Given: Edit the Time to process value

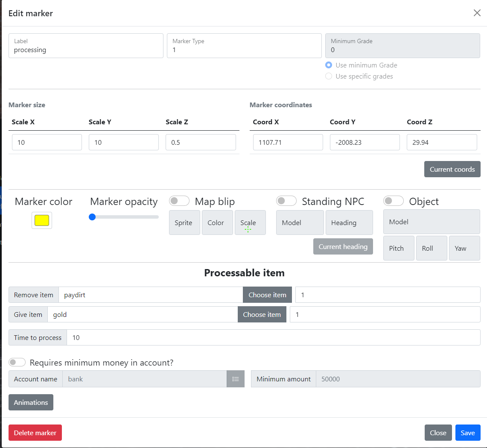Looking at the screenshot, I should (x=274, y=337).
